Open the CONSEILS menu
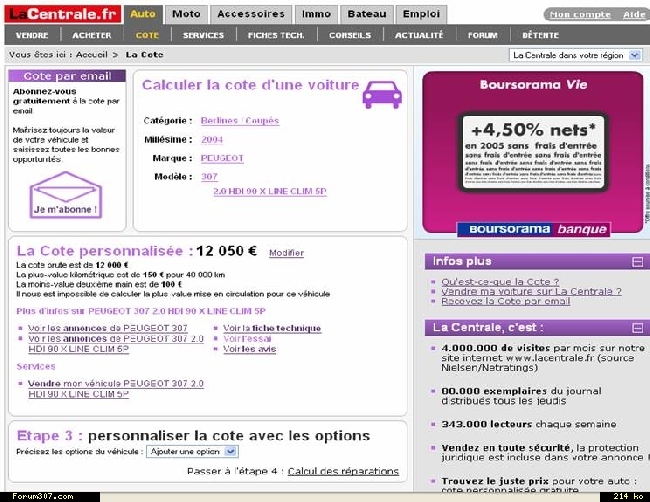Image resolution: width=650 pixels, height=502 pixels. click(350, 35)
